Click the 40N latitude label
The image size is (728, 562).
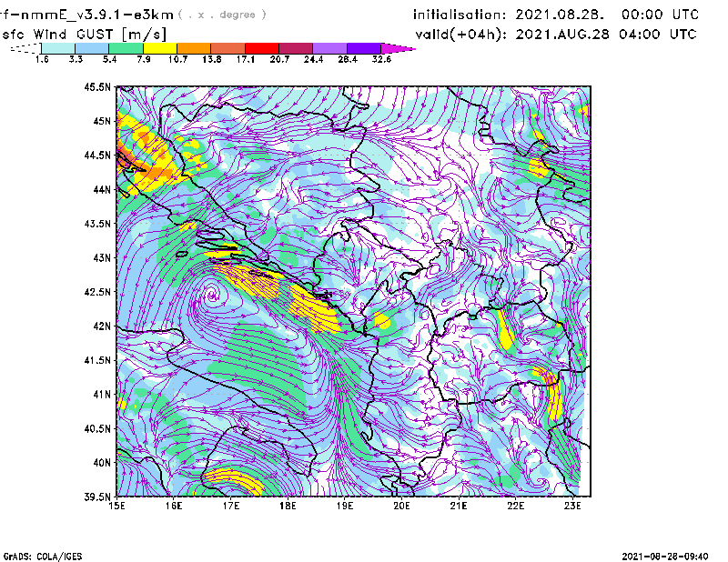[x=102, y=462]
